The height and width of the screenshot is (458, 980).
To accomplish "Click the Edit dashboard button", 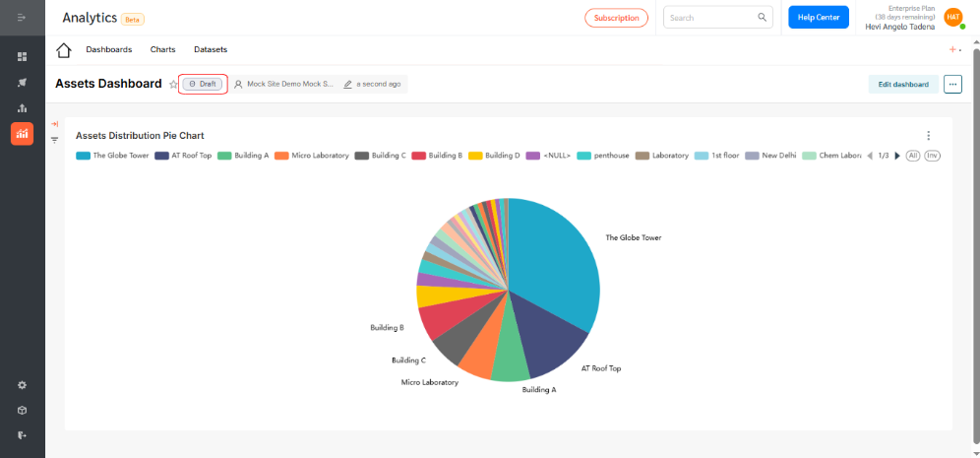I will click(x=902, y=85).
